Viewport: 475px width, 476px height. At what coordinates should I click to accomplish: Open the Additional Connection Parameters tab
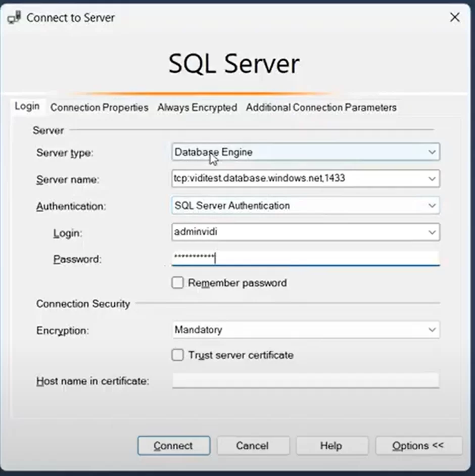(x=321, y=108)
